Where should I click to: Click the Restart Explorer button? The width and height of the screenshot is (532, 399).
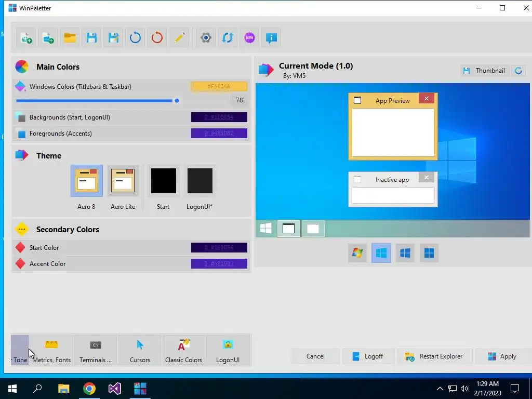[x=435, y=356]
